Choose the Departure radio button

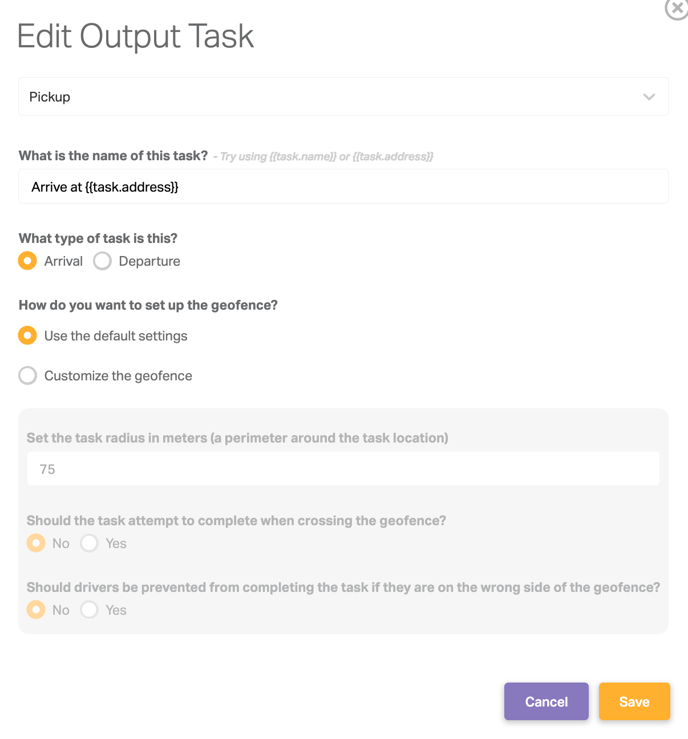102,261
